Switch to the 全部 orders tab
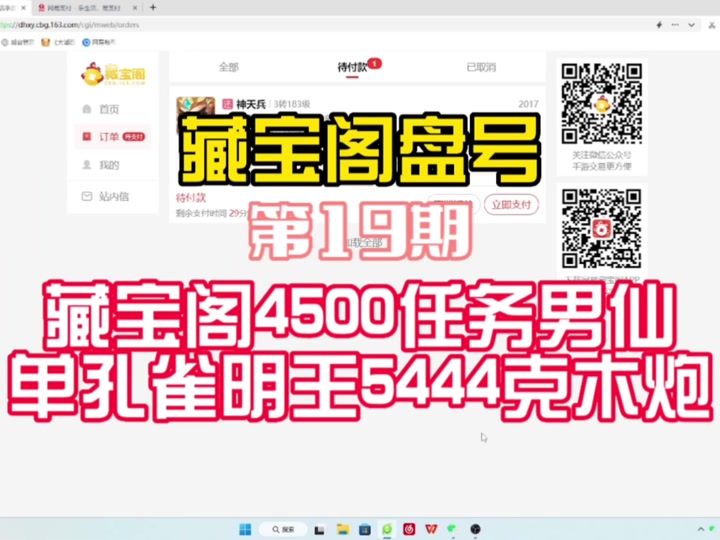 point(229,68)
